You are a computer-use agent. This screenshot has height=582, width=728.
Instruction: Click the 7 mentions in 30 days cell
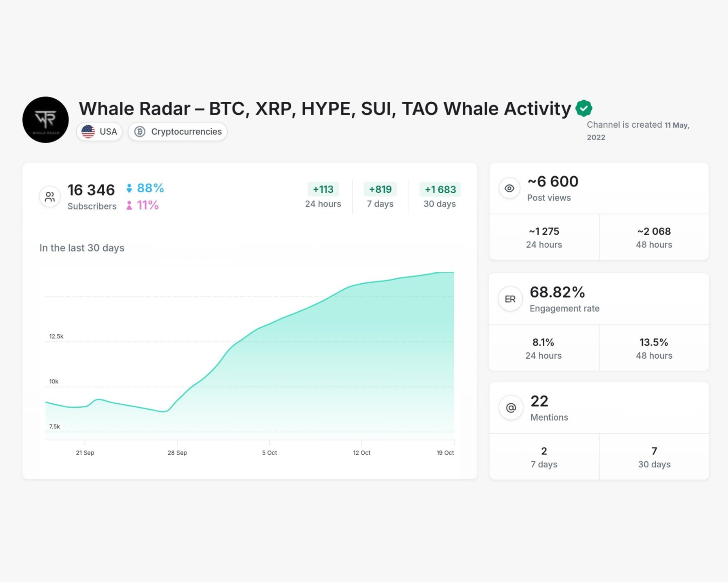(x=654, y=457)
